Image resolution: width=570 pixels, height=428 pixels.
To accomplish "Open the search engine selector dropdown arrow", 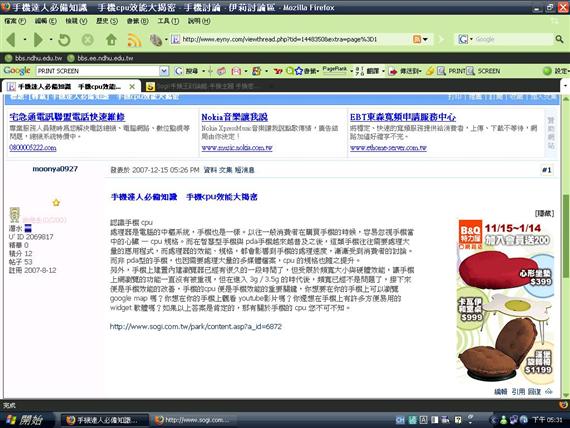I will tap(471, 39).
